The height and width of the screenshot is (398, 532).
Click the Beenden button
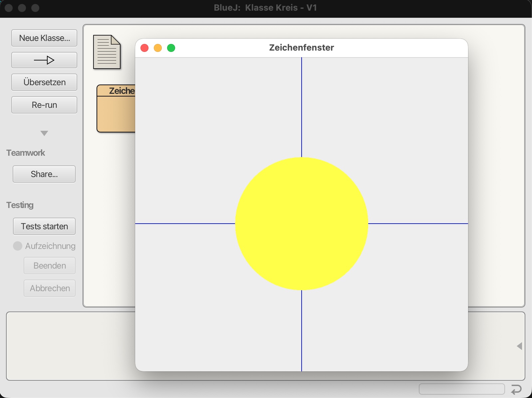(50, 266)
